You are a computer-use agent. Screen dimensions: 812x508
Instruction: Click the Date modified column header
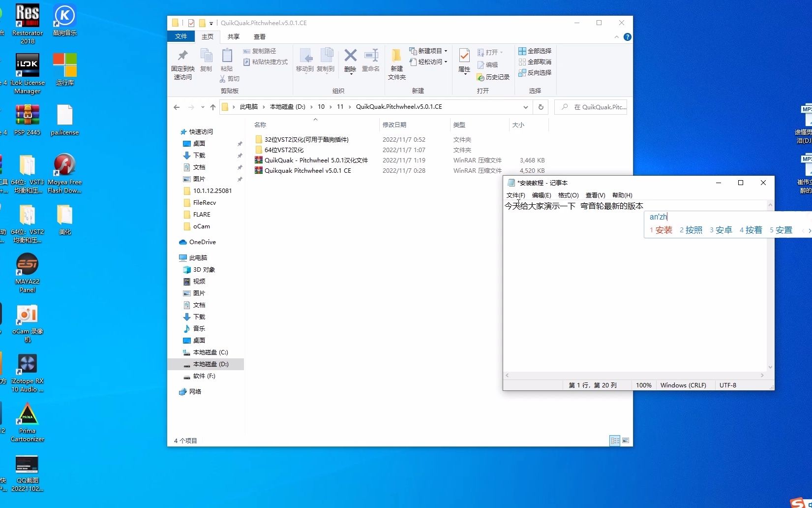click(414, 125)
